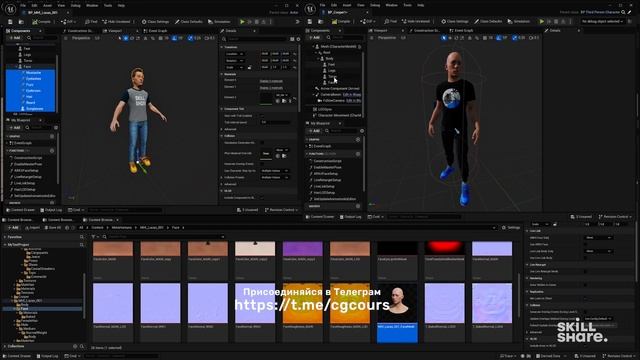Click Add button in Content Browser
This screenshot has width=640, height=360.
pyautogui.click(x=13, y=227)
